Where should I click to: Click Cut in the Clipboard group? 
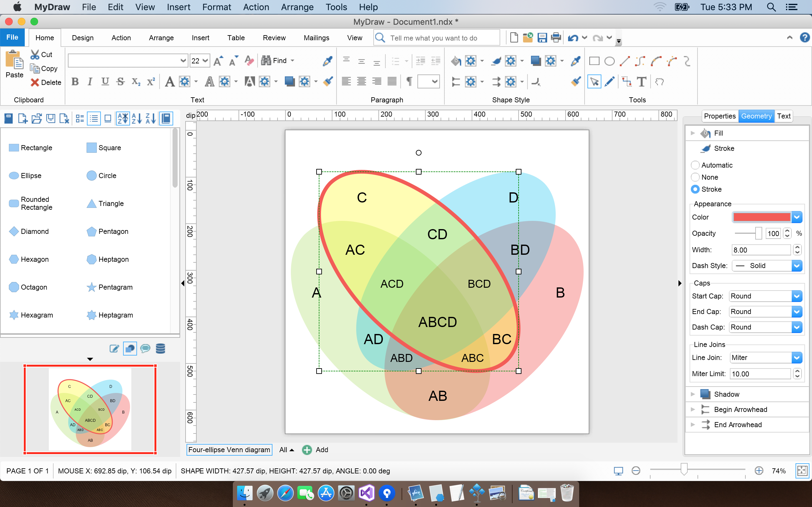pos(42,54)
